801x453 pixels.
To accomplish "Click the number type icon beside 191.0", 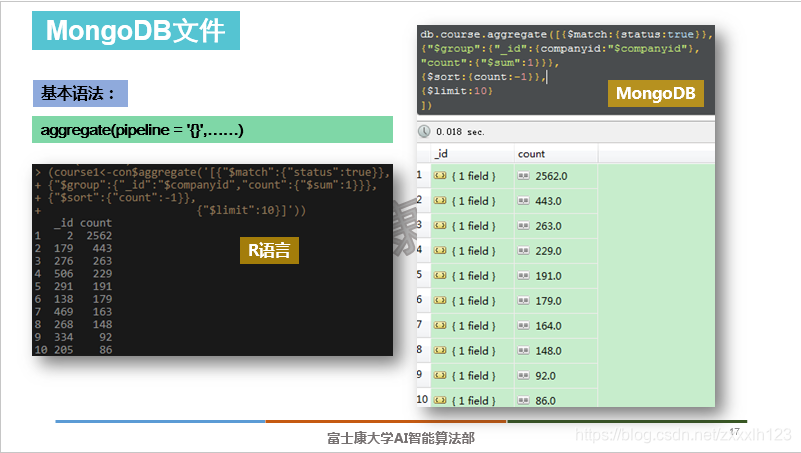I will [x=523, y=276].
